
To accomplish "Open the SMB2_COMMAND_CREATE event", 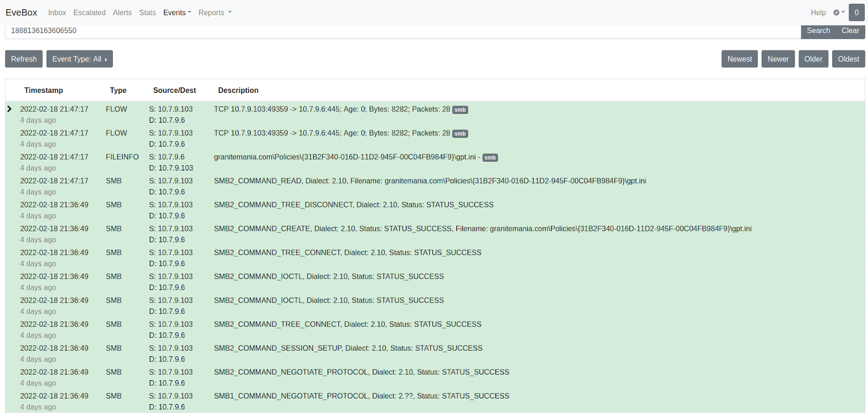I will point(483,229).
